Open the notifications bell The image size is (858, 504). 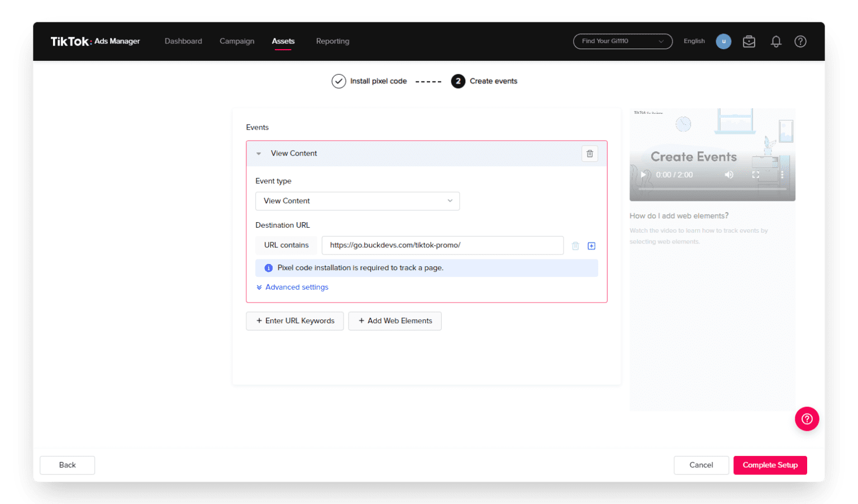point(776,41)
